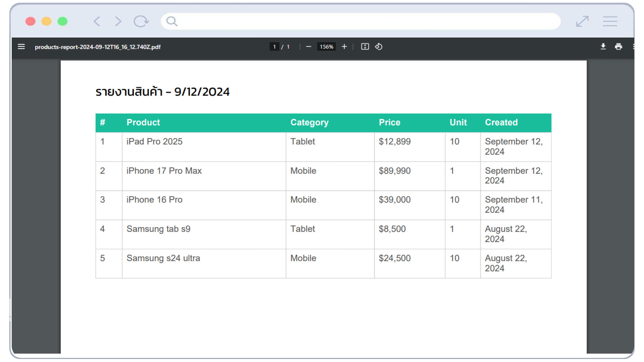Zoom out using the minus icon
644x362 pixels.
point(309,47)
